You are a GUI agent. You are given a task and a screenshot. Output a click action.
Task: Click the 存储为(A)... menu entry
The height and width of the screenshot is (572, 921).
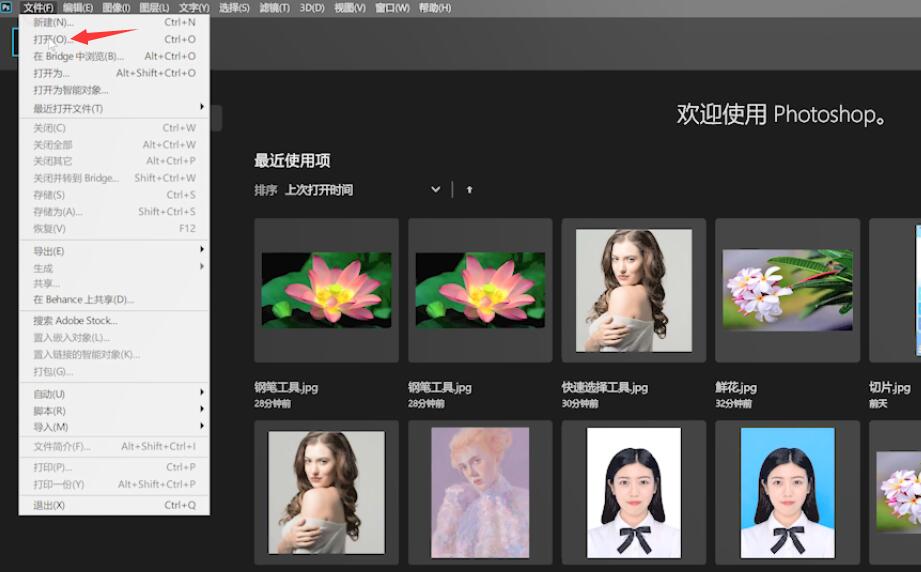(x=114, y=211)
